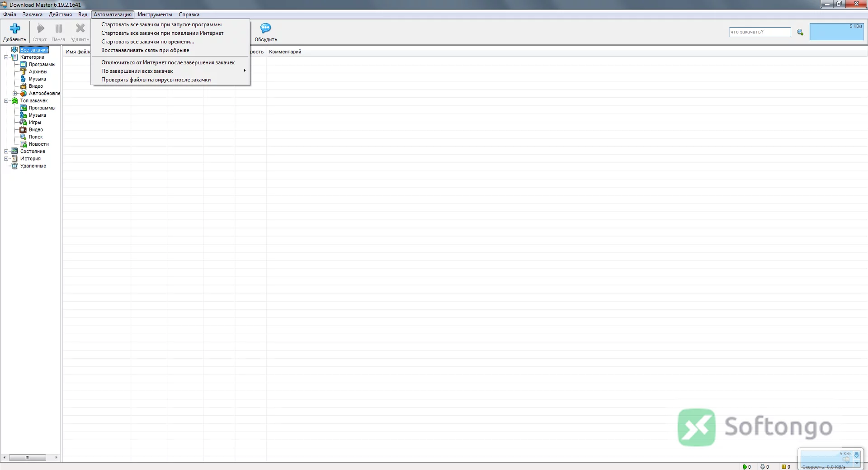Select Видео under Категории
This screenshot has height=470, width=868.
[x=36, y=86]
